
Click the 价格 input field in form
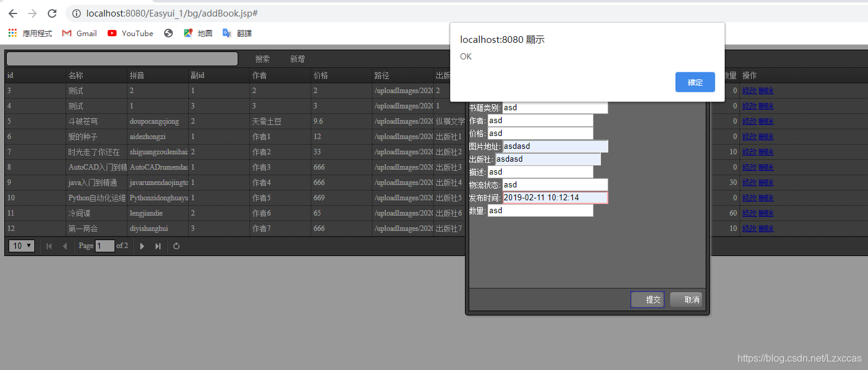[540, 133]
